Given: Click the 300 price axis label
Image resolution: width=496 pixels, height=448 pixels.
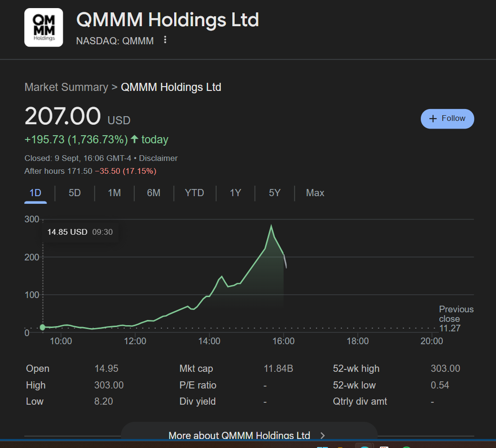Looking at the screenshot, I should [31, 219].
